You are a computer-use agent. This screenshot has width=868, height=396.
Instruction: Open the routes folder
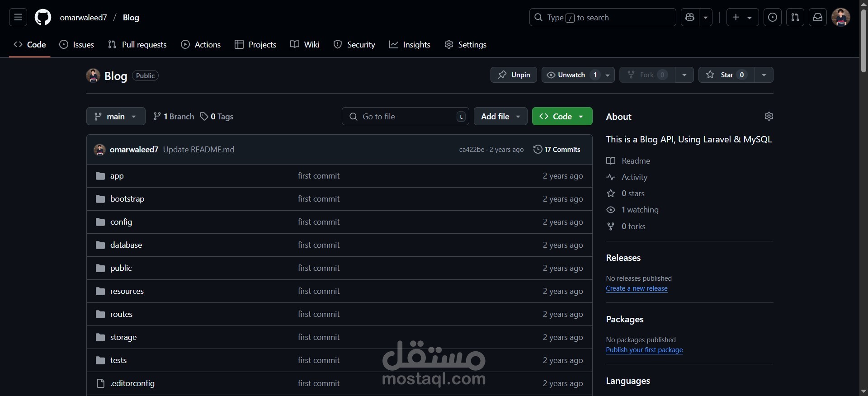click(121, 314)
